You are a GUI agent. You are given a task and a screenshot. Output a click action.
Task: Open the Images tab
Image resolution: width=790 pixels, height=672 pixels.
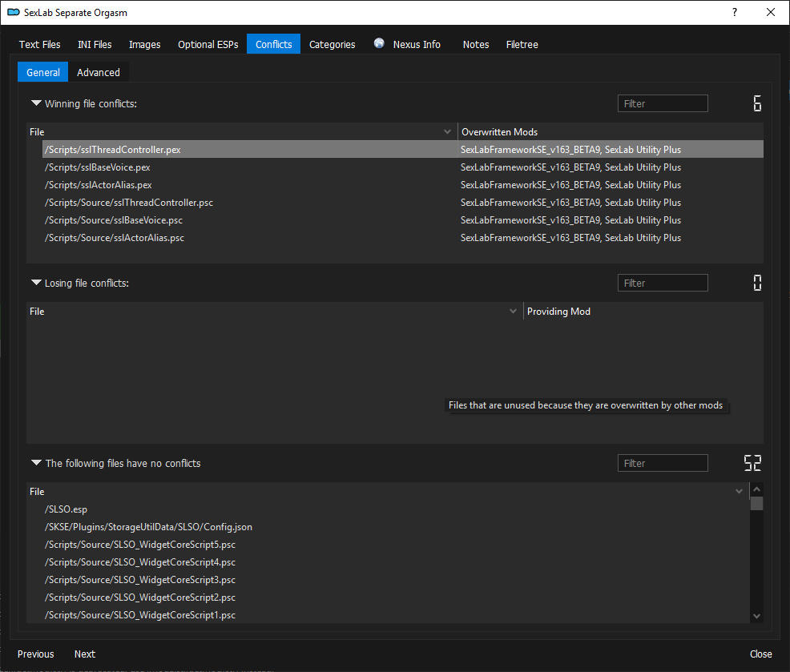click(144, 44)
